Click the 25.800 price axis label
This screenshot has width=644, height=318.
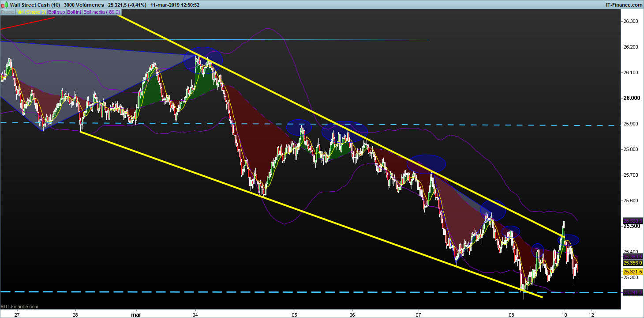(631, 149)
